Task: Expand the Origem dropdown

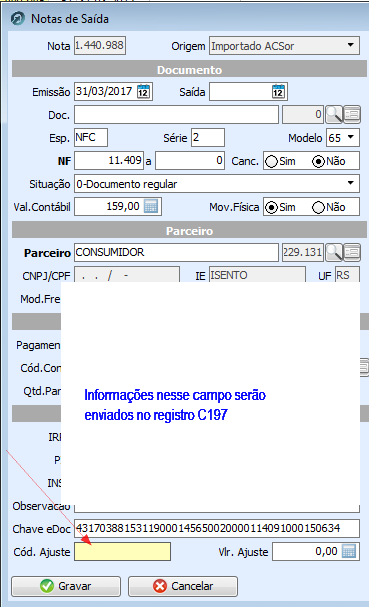Action: (x=350, y=45)
